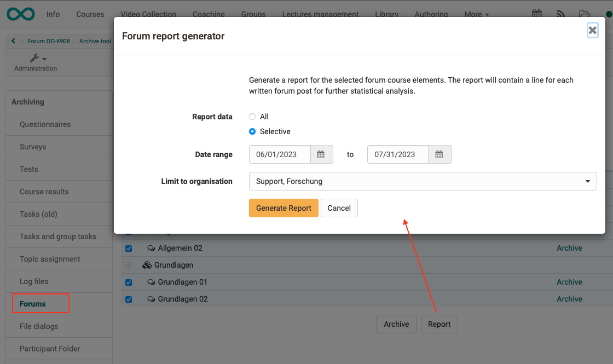Click the Archive link for Grundlagen 02
Screen dimensions: 613x364
(x=569, y=299)
